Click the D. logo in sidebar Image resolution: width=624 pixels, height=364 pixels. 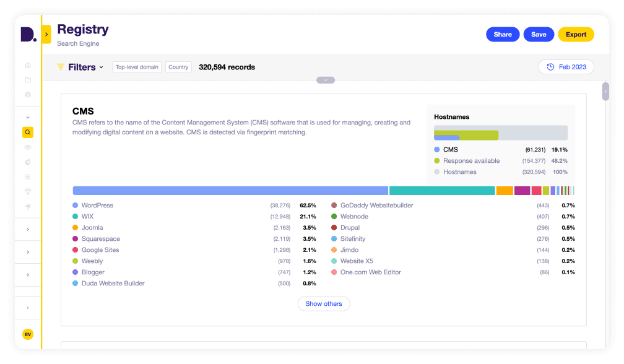tap(28, 34)
